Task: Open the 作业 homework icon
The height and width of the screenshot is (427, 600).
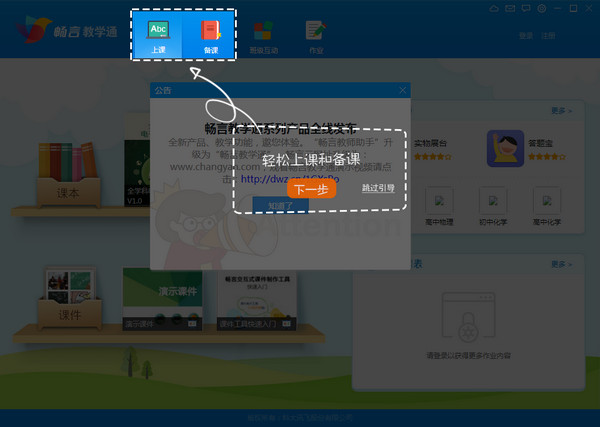Action: (316, 35)
